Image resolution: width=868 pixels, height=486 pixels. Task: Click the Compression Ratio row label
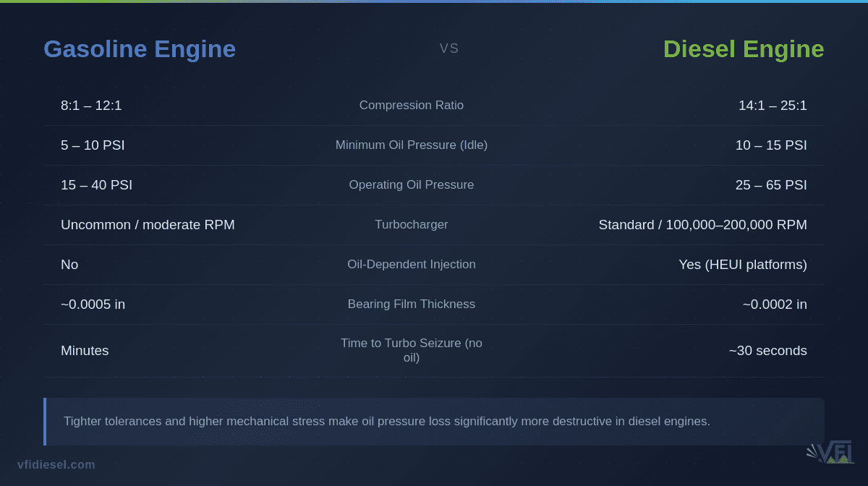pyautogui.click(x=412, y=105)
